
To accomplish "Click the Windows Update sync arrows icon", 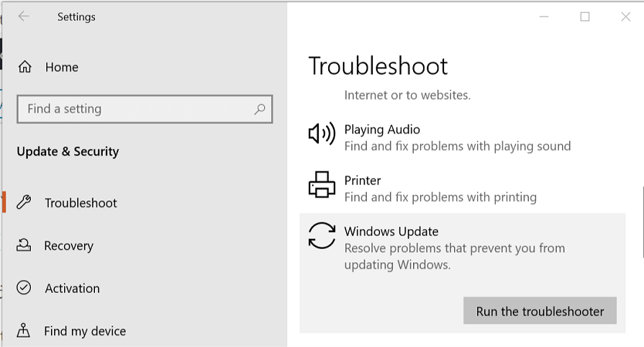I will [x=321, y=235].
